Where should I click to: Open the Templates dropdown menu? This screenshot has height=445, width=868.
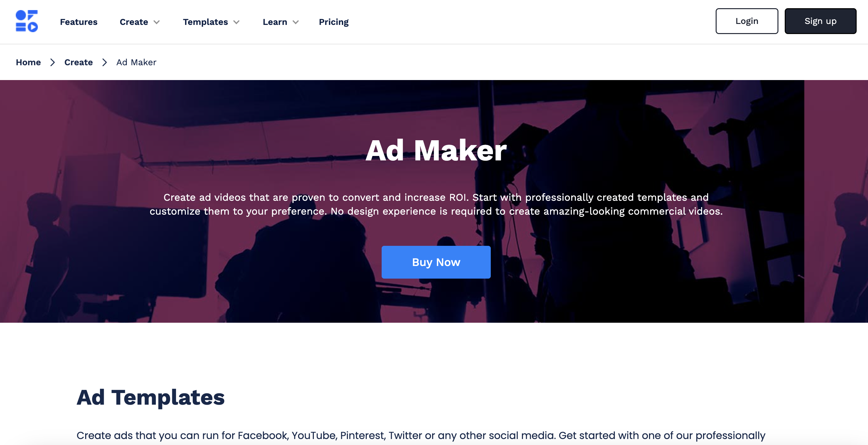(211, 21)
